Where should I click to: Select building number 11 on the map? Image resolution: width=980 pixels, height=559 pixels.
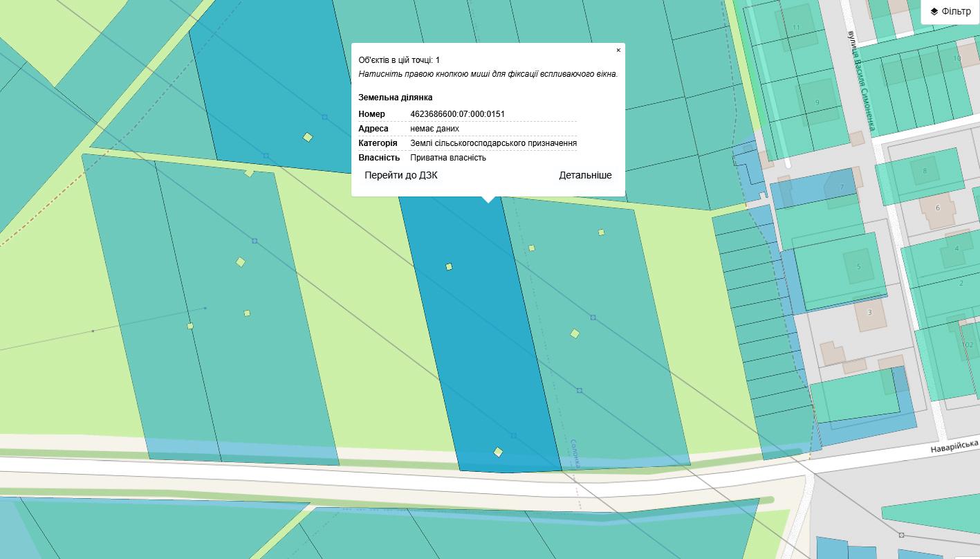(796, 28)
